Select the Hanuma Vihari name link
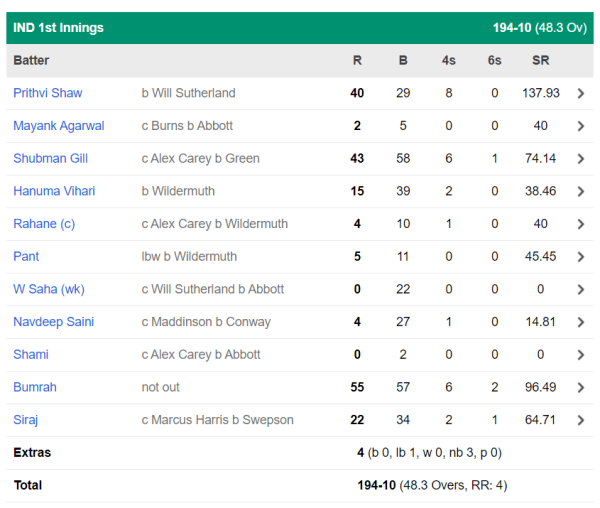 [x=52, y=191]
